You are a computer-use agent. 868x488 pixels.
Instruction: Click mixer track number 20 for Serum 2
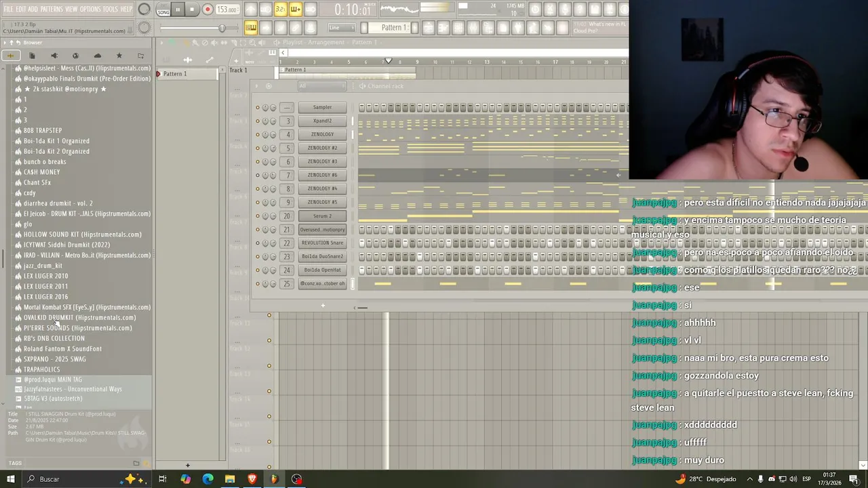(x=288, y=216)
